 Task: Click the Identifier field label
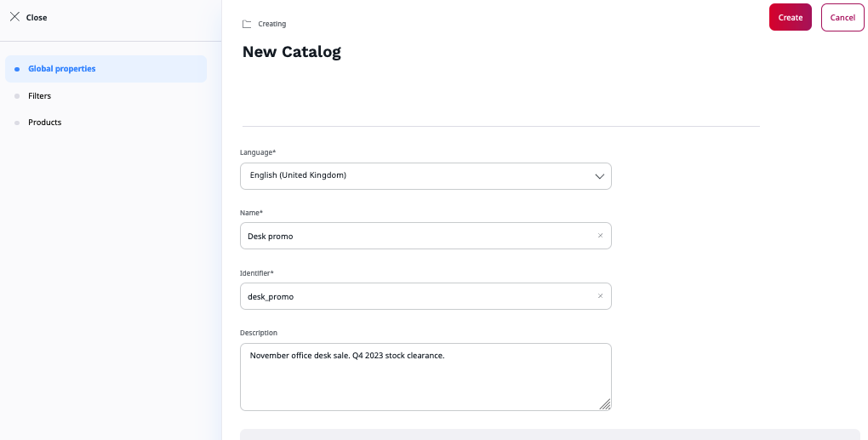pos(257,273)
